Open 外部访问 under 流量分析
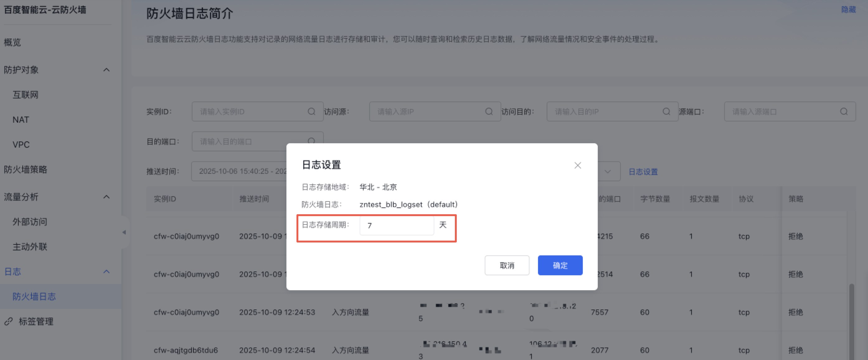This screenshot has width=868, height=360. click(30, 222)
